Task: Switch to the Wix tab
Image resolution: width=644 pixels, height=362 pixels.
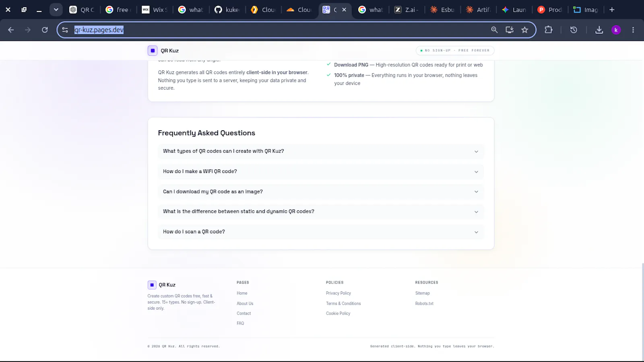Action: tap(155, 10)
